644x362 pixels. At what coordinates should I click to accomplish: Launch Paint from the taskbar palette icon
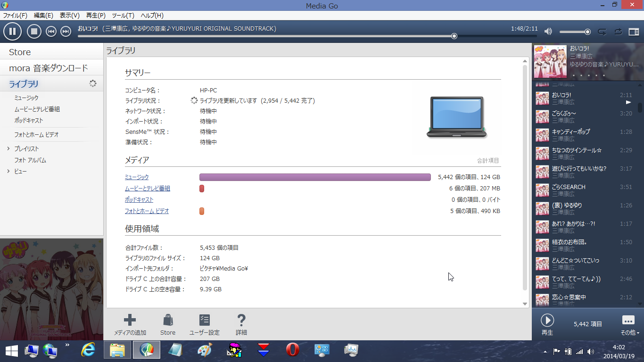205,350
